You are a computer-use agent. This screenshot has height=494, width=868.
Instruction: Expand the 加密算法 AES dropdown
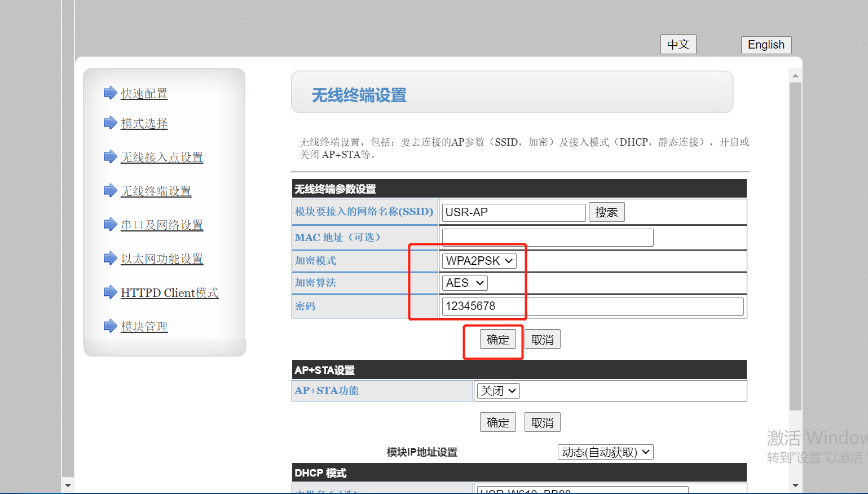tap(465, 283)
